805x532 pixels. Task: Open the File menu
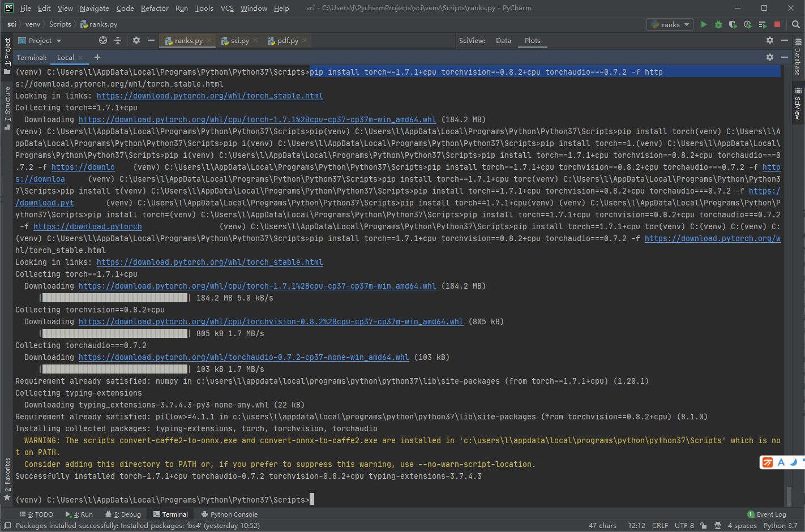pos(25,8)
